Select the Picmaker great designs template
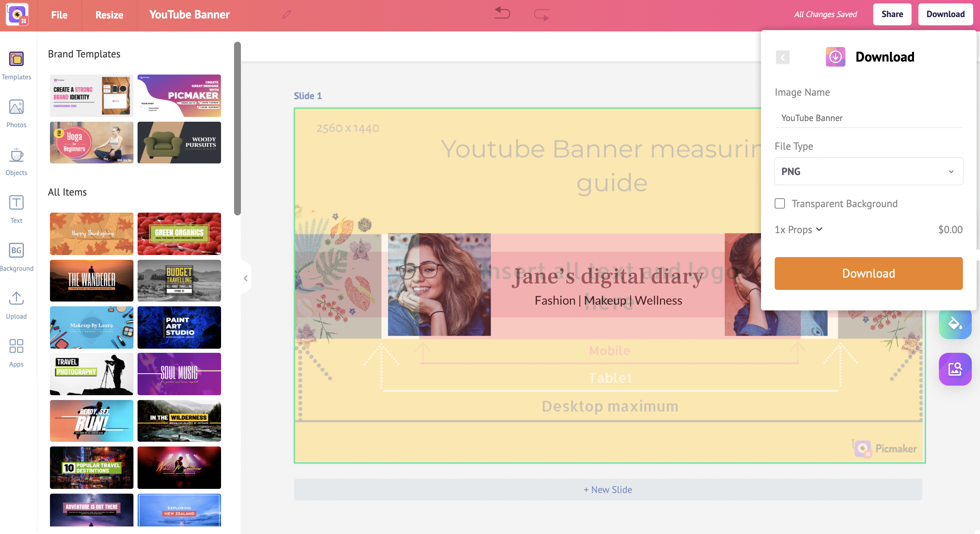 (x=179, y=95)
